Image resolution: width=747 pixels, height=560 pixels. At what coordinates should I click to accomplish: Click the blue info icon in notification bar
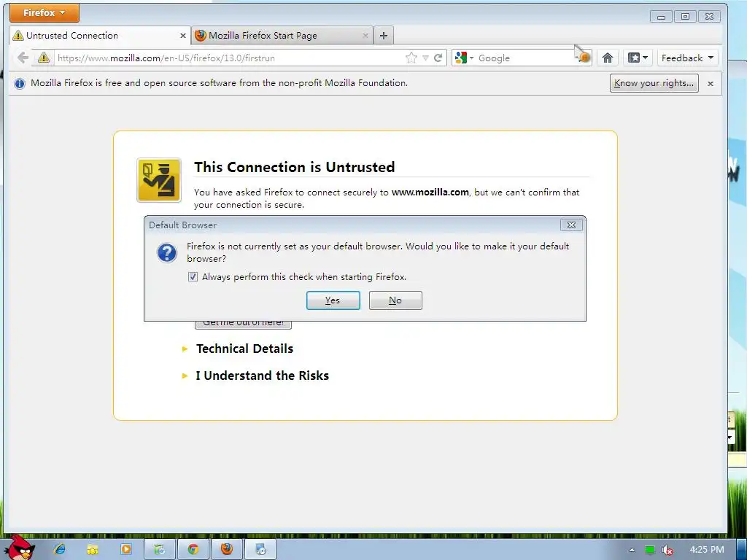tap(20, 84)
